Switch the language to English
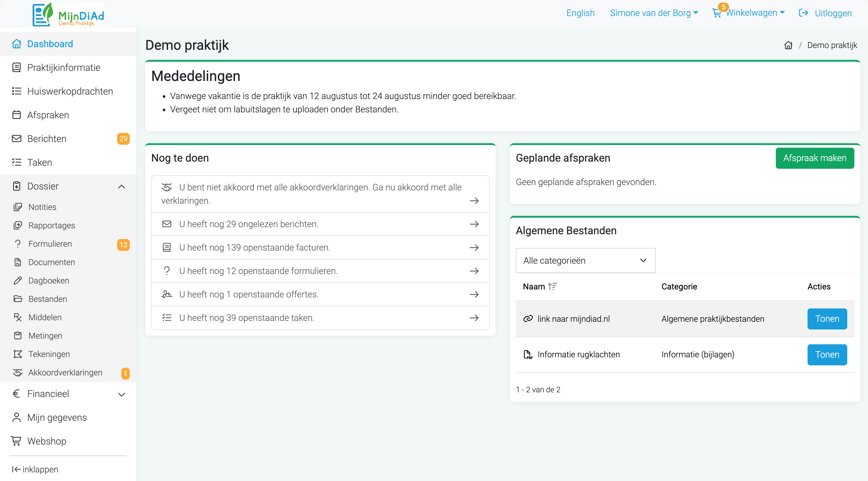The width and height of the screenshot is (868, 481). (580, 13)
